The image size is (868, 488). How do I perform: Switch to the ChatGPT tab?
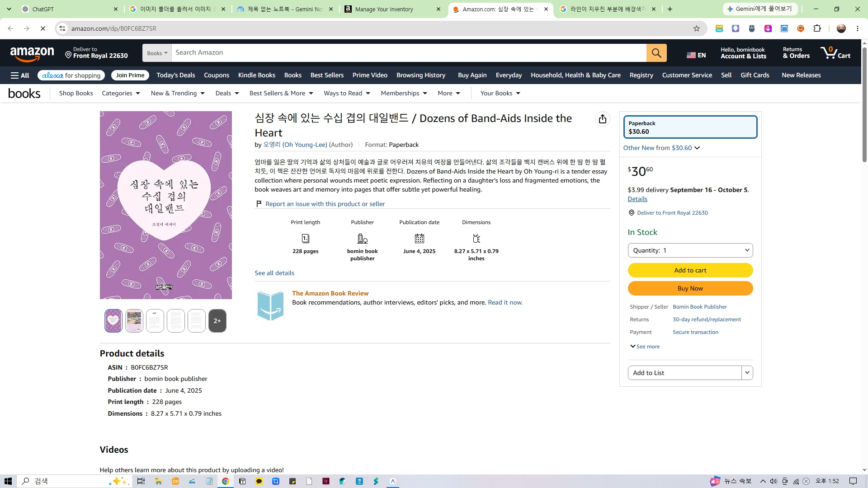click(70, 9)
